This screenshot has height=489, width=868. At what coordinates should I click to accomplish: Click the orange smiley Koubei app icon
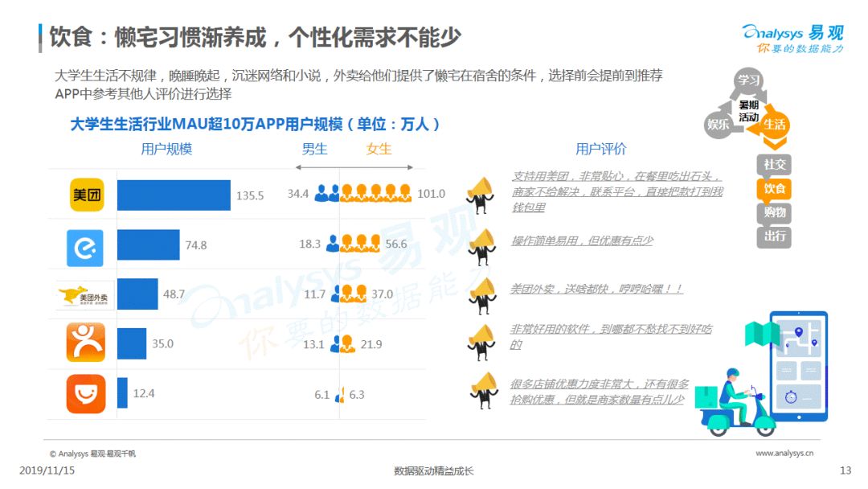click(86, 394)
